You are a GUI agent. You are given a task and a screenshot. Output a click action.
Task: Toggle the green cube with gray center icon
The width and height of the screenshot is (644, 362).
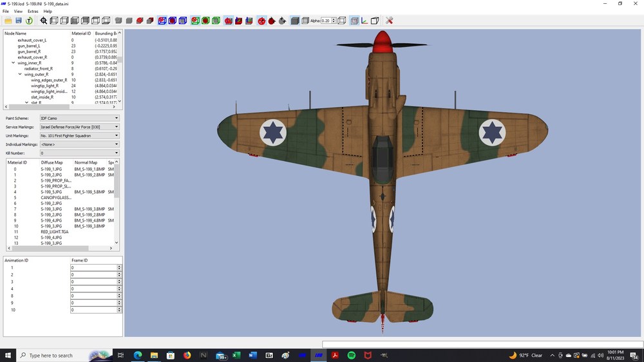216,21
